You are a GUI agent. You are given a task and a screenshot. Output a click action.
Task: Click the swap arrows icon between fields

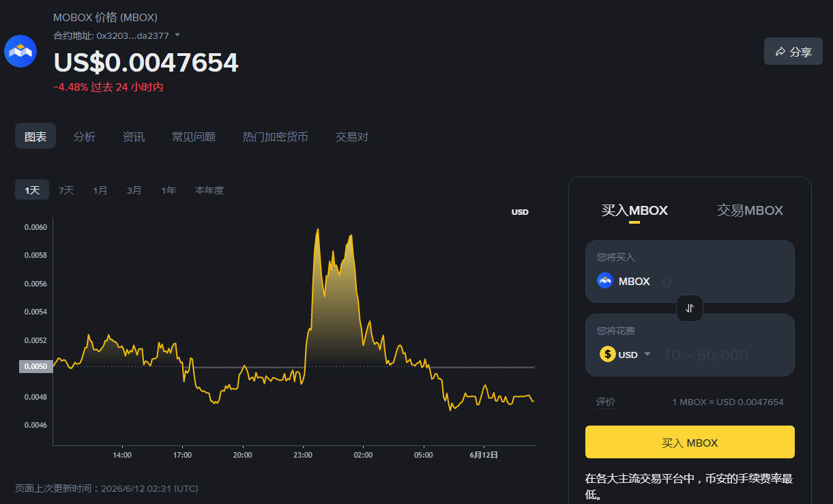(x=690, y=308)
